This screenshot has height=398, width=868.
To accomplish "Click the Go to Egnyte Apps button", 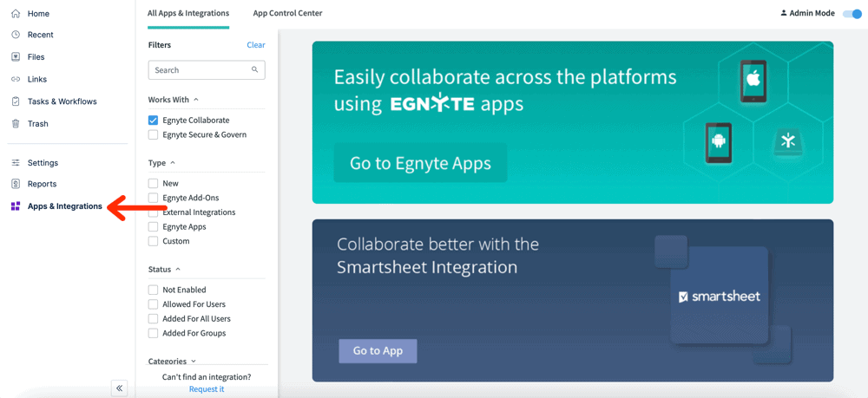I will click(420, 163).
